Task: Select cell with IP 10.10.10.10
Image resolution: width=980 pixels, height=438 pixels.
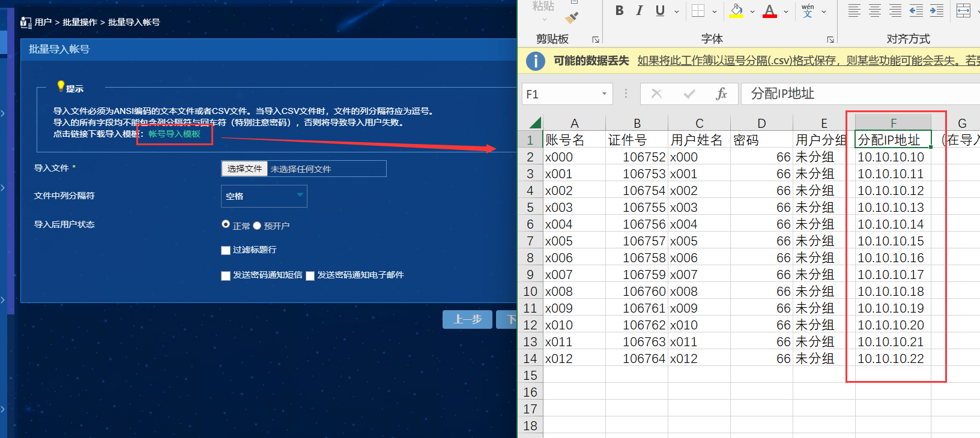Action: pyautogui.click(x=893, y=157)
